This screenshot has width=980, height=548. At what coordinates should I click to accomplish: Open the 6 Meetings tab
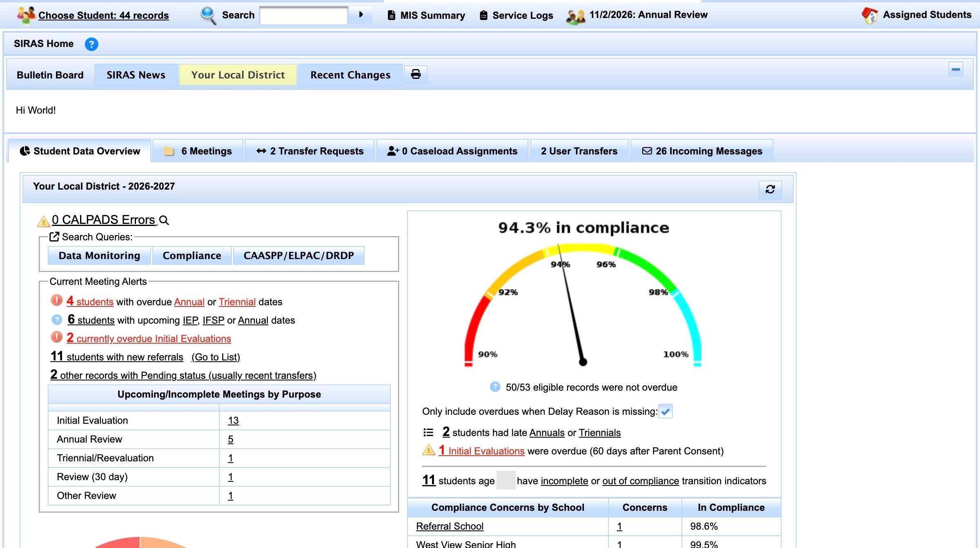198,151
